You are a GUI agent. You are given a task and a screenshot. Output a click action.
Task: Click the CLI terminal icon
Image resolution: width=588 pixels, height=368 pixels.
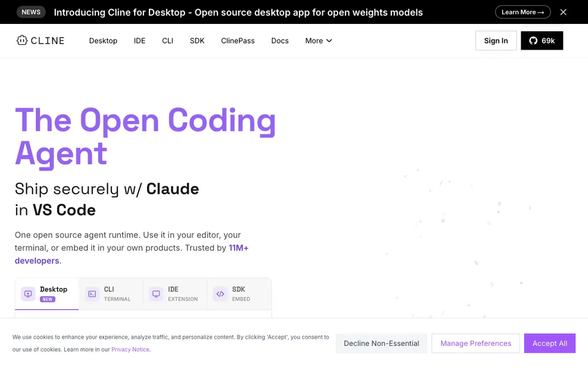coord(92,294)
